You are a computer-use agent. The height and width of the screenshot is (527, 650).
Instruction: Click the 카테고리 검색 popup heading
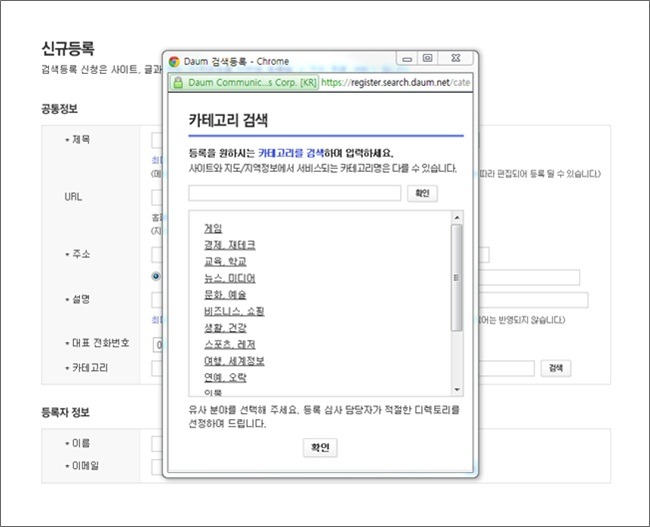[x=228, y=120]
